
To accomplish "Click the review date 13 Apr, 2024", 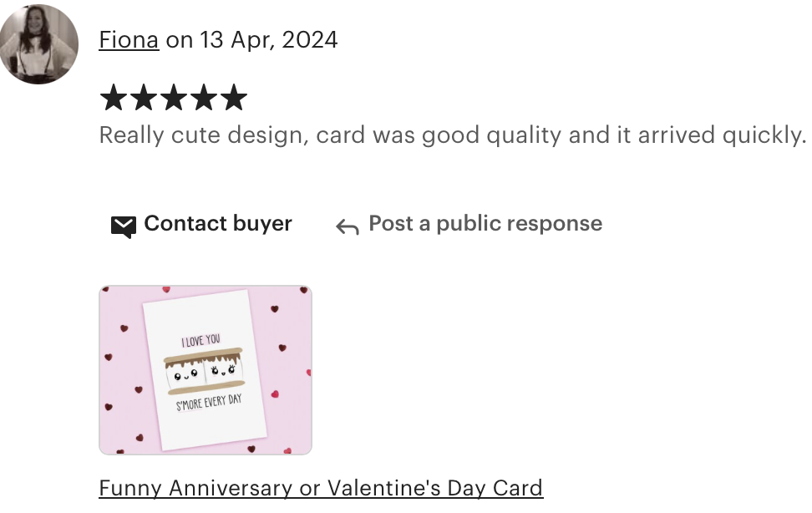I will [x=269, y=40].
